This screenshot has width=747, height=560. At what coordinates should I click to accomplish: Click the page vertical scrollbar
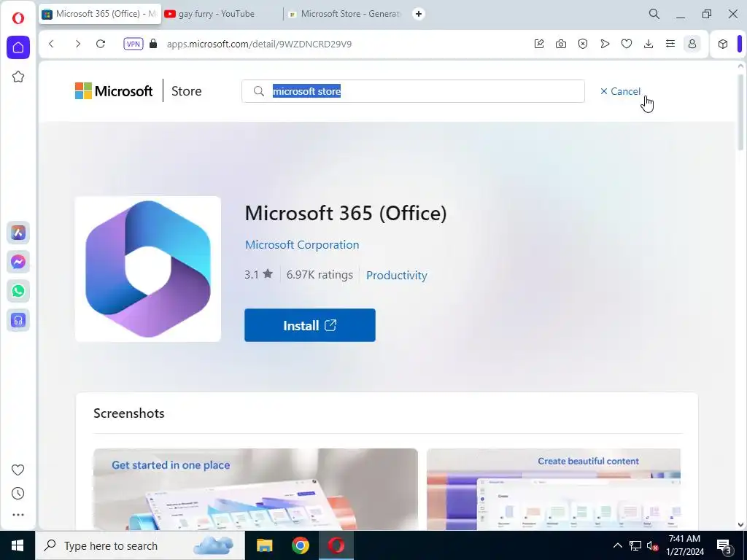[740, 112]
